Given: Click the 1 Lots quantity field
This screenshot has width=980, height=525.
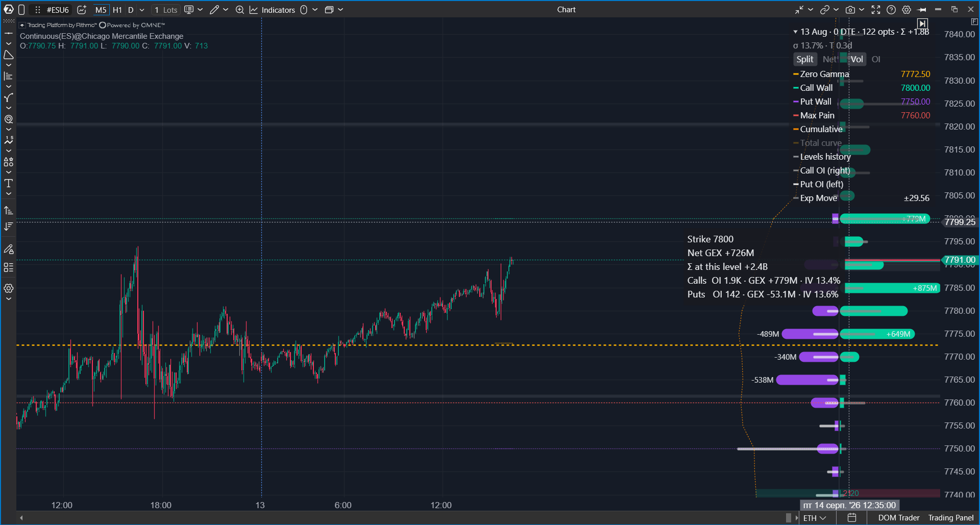Looking at the screenshot, I should point(166,10).
